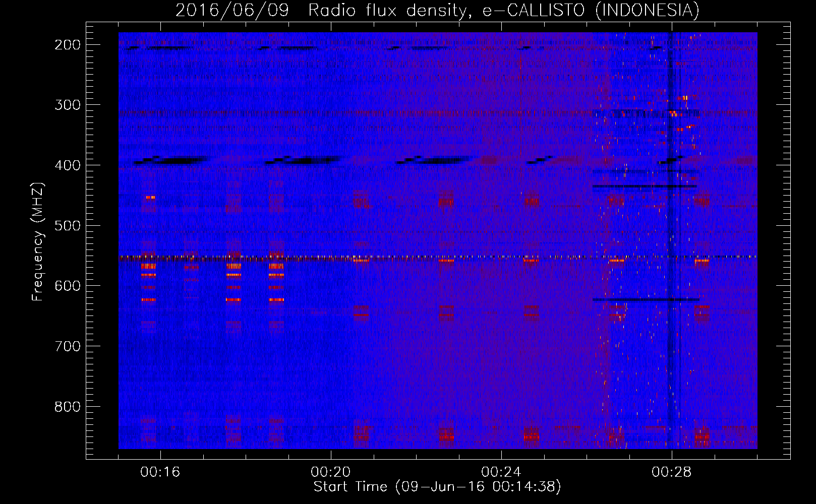Click the "Start Time (09-Jun-16 00:14:38)" label
The image size is (816, 504).
437,487
